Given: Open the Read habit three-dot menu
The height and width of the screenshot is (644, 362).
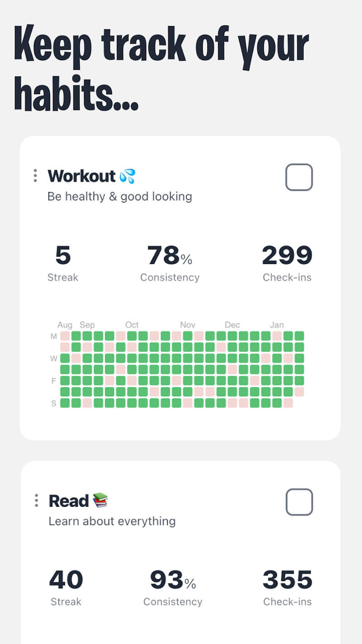Looking at the screenshot, I should (36, 500).
